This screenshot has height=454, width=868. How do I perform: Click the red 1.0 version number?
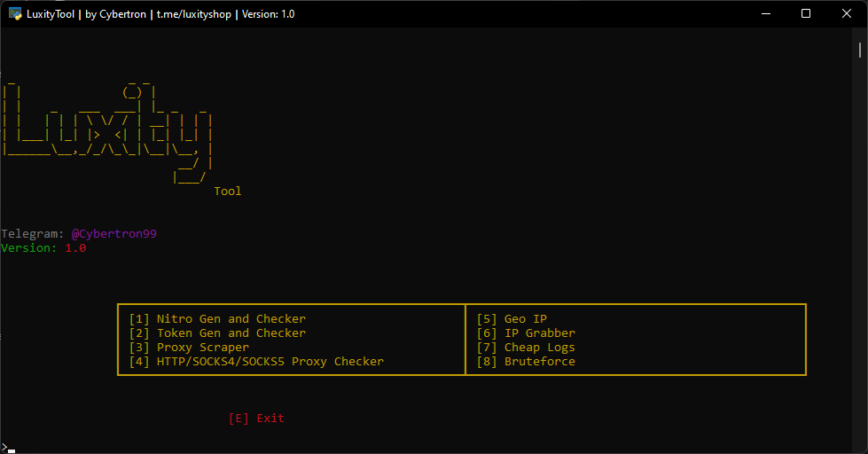point(75,248)
